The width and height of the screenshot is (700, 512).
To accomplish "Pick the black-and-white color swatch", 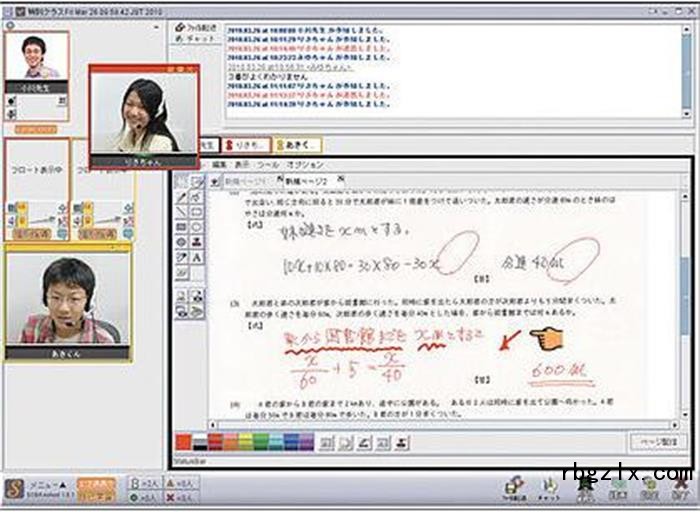I will tap(200, 442).
